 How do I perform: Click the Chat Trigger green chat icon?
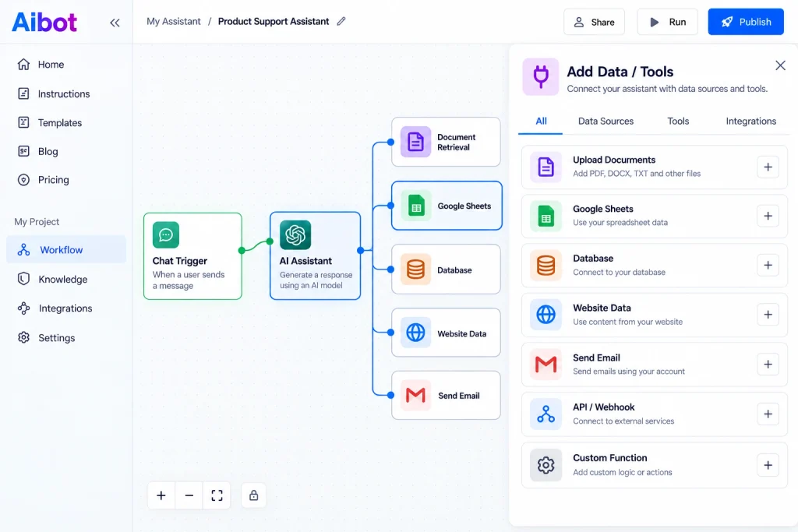tap(166, 234)
